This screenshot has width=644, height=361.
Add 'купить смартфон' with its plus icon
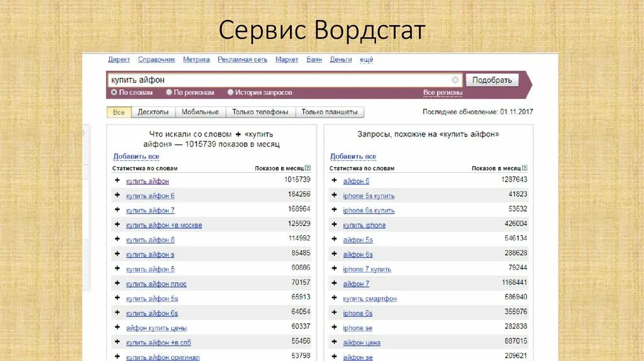pyautogui.click(x=335, y=297)
